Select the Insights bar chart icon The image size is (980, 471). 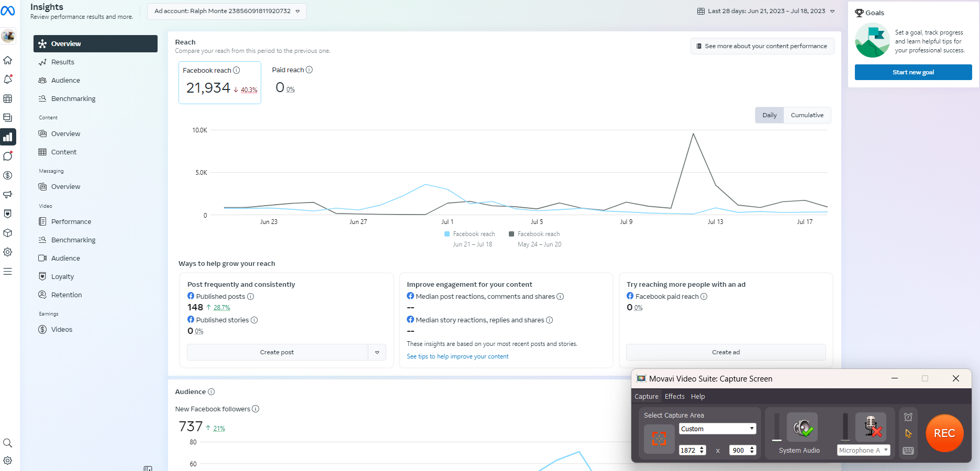coord(8,137)
